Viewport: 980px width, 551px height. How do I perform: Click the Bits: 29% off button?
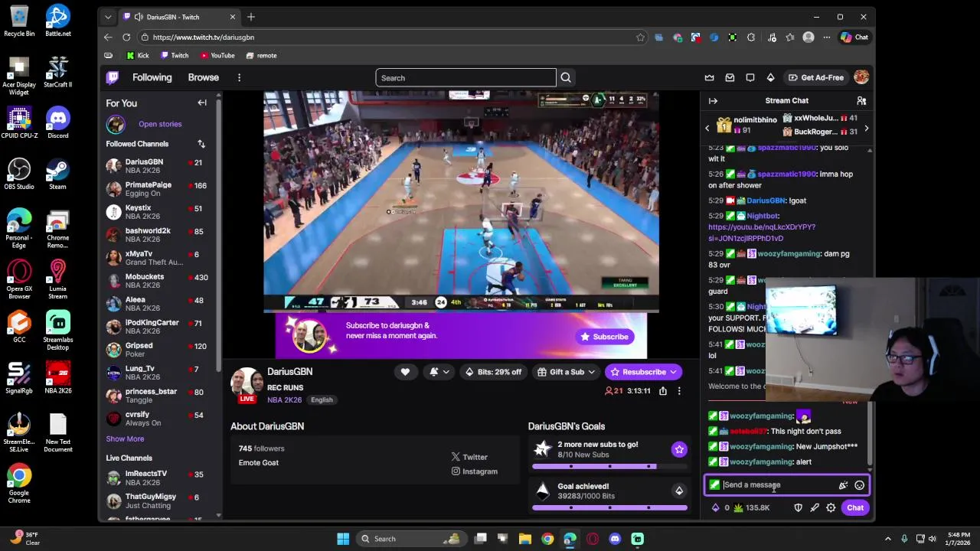tap(493, 372)
